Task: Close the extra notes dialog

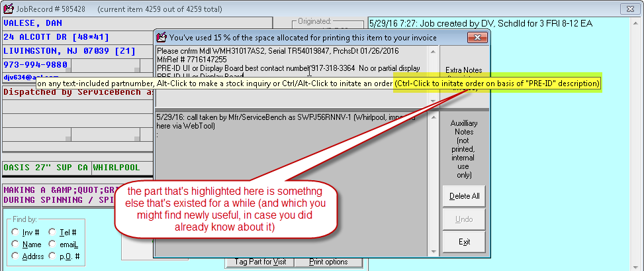Action: click(474, 37)
